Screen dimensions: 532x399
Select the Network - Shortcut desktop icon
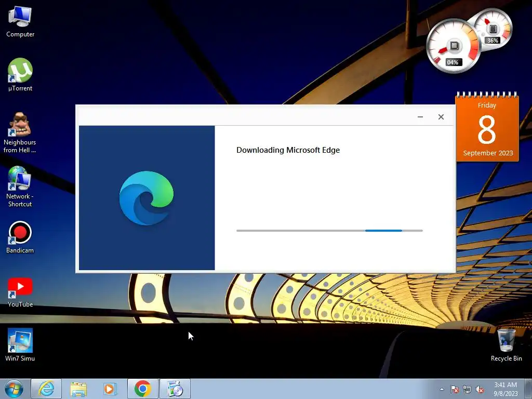point(20,187)
